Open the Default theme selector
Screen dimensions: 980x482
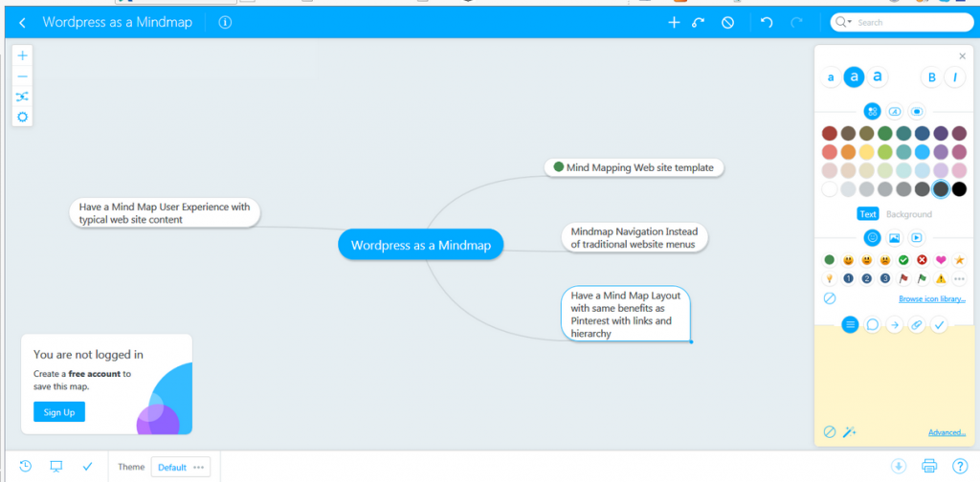[x=181, y=467]
